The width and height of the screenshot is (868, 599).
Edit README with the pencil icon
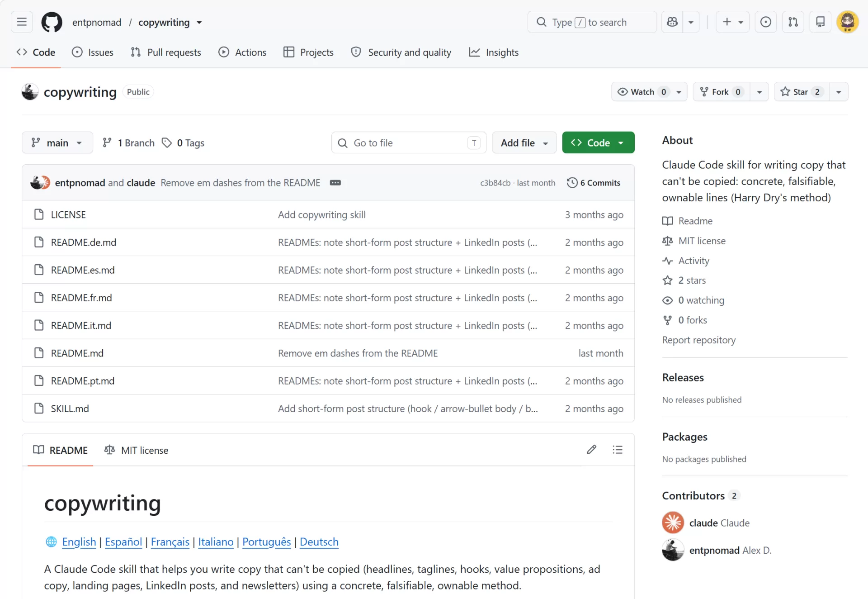click(591, 450)
